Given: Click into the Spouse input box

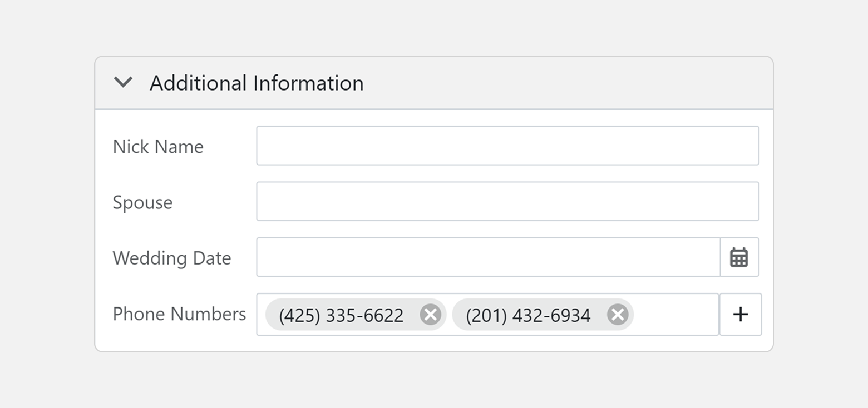Looking at the screenshot, I should point(507,201).
